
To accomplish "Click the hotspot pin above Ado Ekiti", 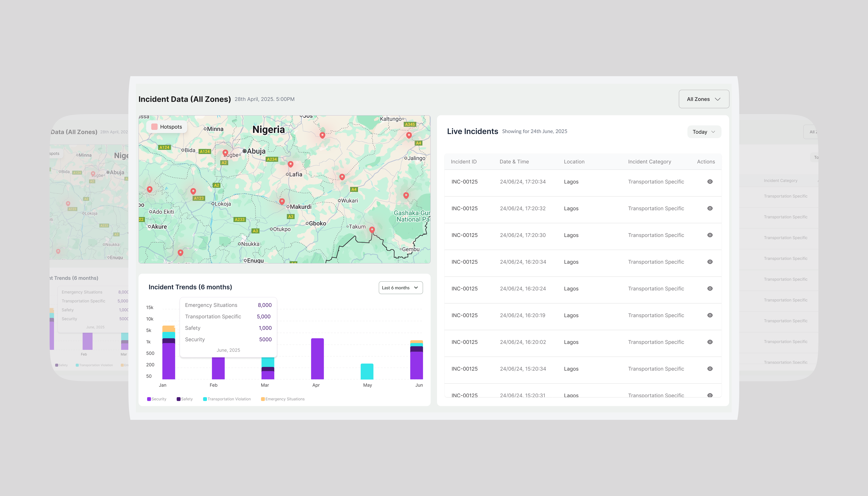I will [x=150, y=189].
